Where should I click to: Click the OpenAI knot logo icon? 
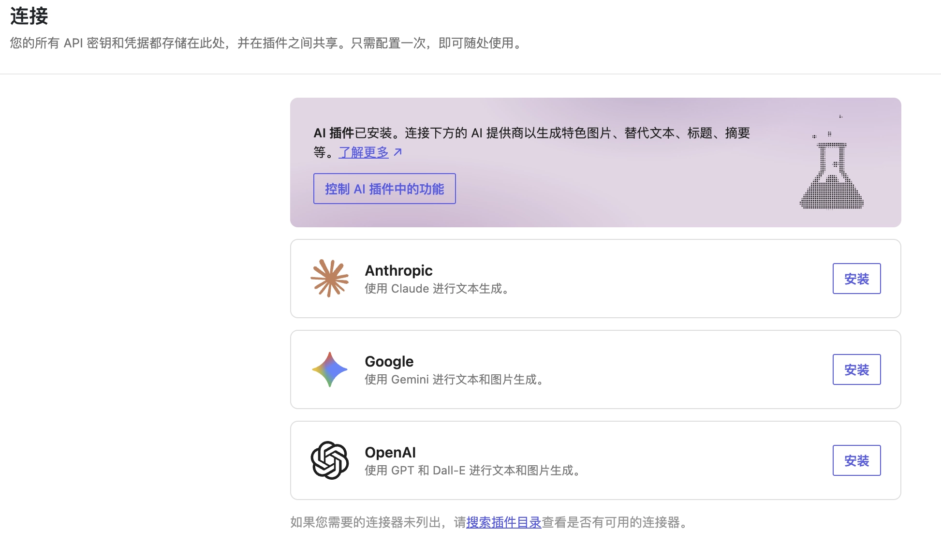[329, 460]
